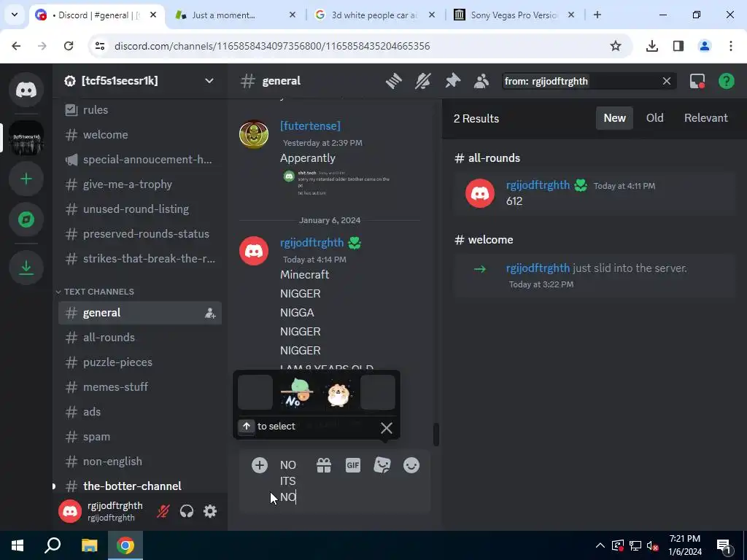Click chat scrollbar thumb
Image resolution: width=747 pixels, height=560 pixels.
pyautogui.click(x=436, y=435)
